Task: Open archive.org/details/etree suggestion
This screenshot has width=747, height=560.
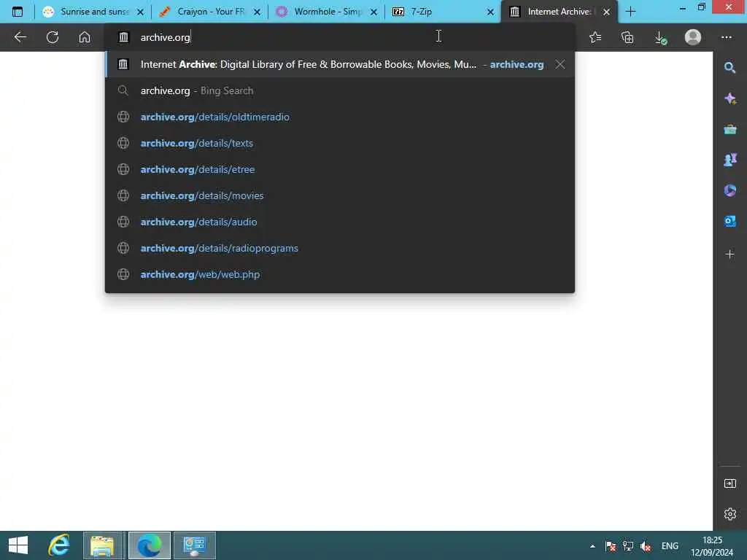Action: tap(340, 169)
